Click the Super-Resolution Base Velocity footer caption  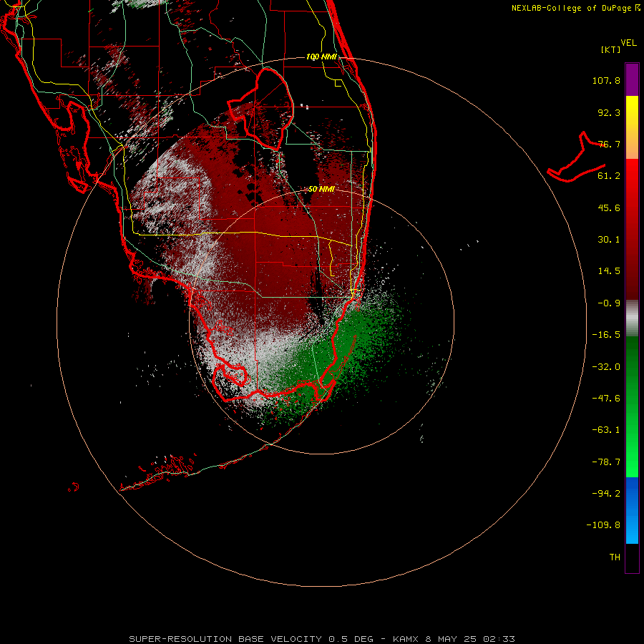[321, 639]
